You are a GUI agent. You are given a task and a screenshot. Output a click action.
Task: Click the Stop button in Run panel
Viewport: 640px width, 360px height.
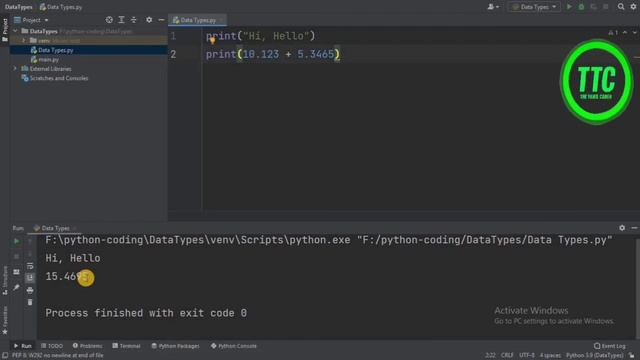pyautogui.click(x=16, y=256)
